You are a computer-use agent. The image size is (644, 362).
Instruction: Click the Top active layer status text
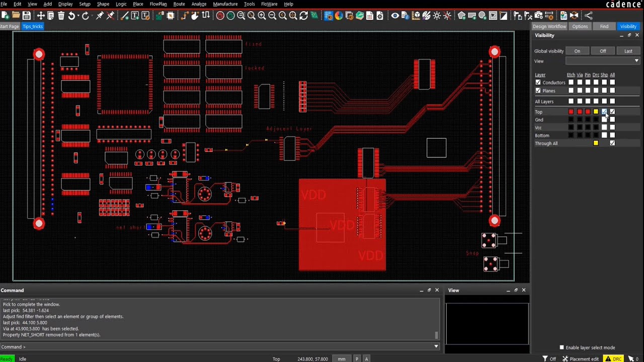pyautogui.click(x=276, y=359)
